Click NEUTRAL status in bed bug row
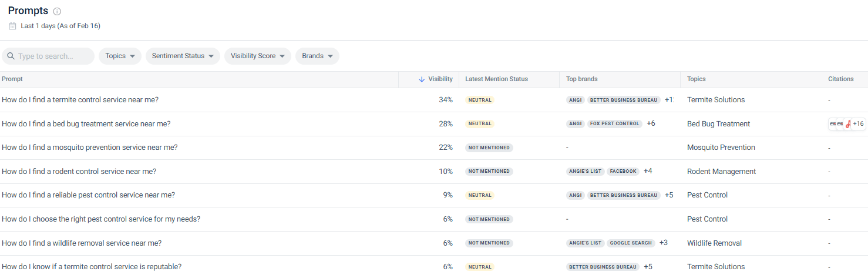Image resolution: width=868 pixels, height=278 pixels. click(480, 124)
